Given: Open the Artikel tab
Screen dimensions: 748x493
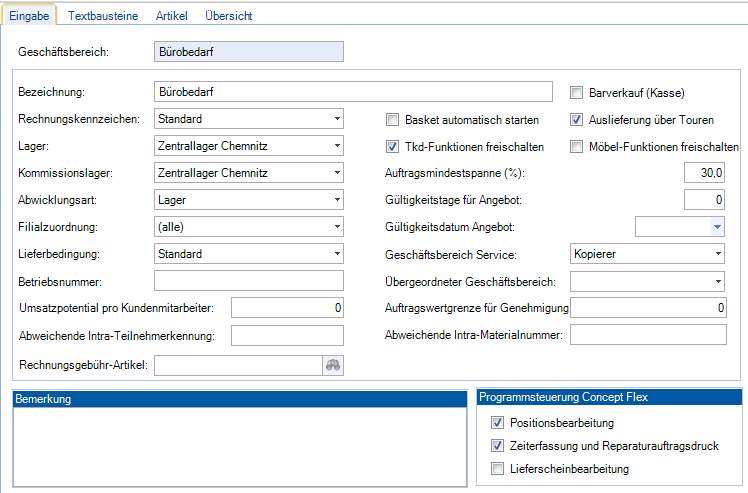Looking at the screenshot, I should [x=173, y=16].
